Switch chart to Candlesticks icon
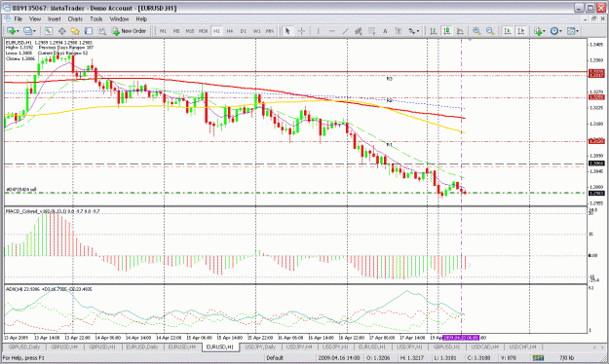Screen dimensions: 609x364 446,31
